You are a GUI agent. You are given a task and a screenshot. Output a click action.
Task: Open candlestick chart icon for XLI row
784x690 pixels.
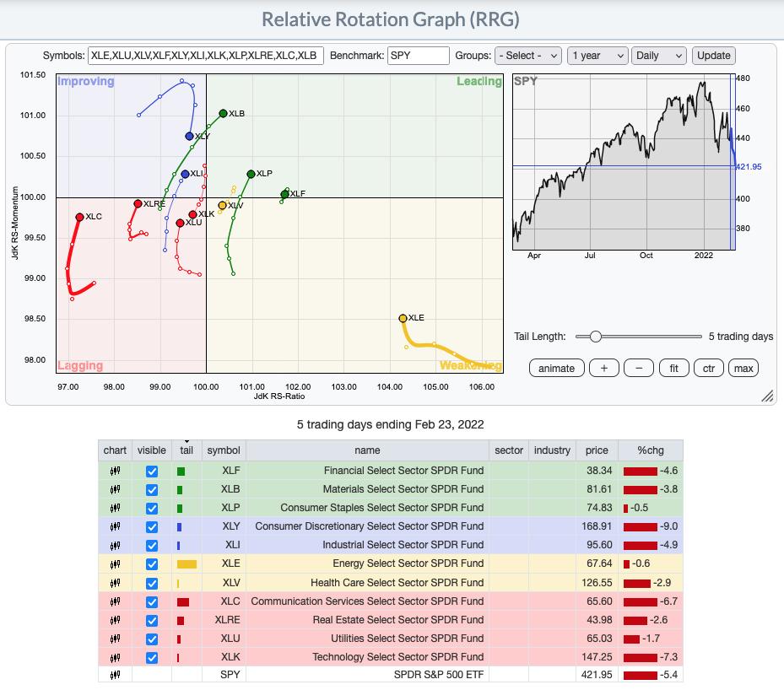pyautogui.click(x=115, y=545)
